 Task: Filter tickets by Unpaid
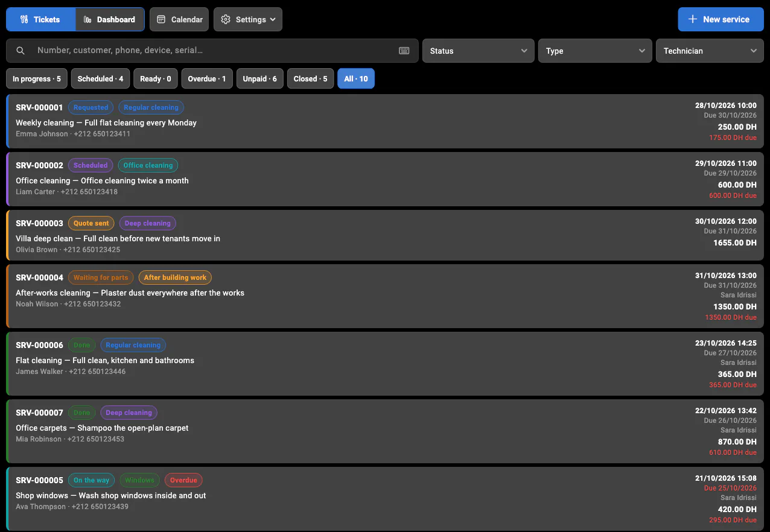pyautogui.click(x=260, y=78)
